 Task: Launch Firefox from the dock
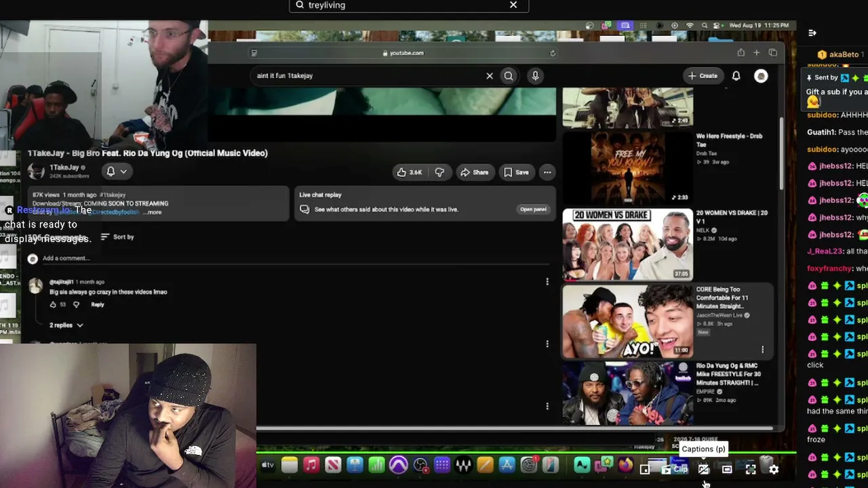click(625, 465)
